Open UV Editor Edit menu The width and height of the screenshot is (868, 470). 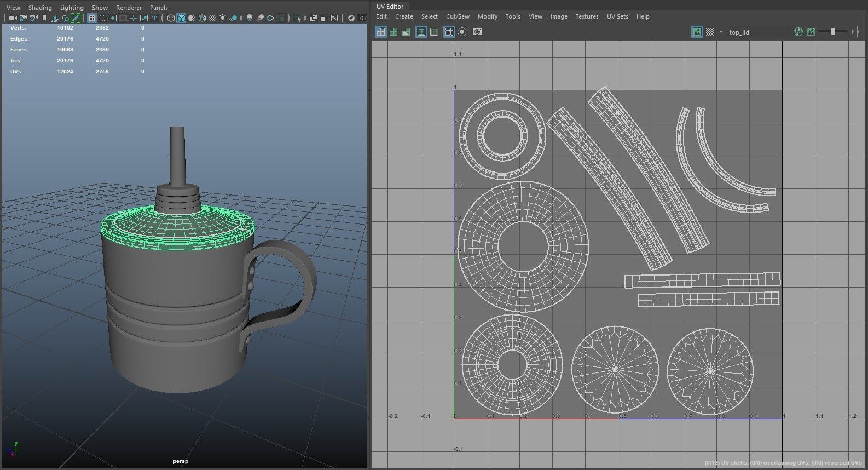[381, 16]
